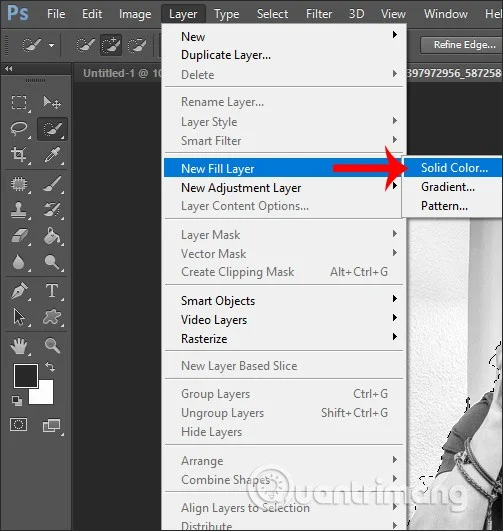Select the Move tool
The height and width of the screenshot is (531, 503).
coord(52,102)
